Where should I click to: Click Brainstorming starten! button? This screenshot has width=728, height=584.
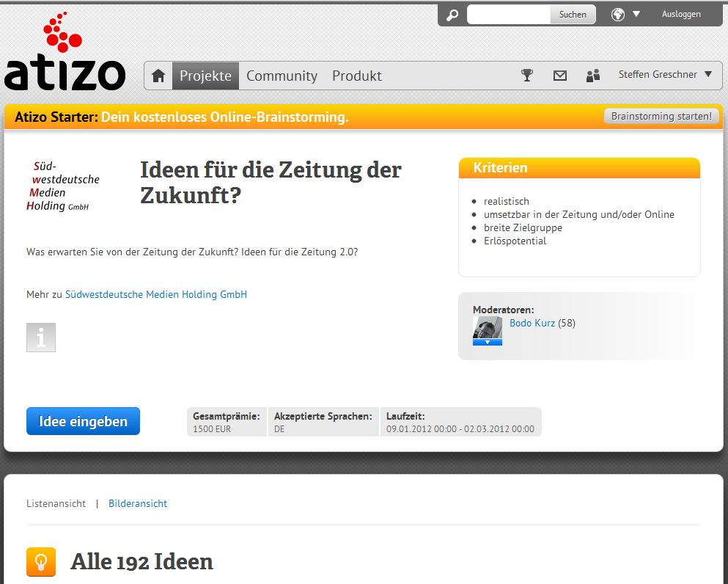[x=661, y=116]
